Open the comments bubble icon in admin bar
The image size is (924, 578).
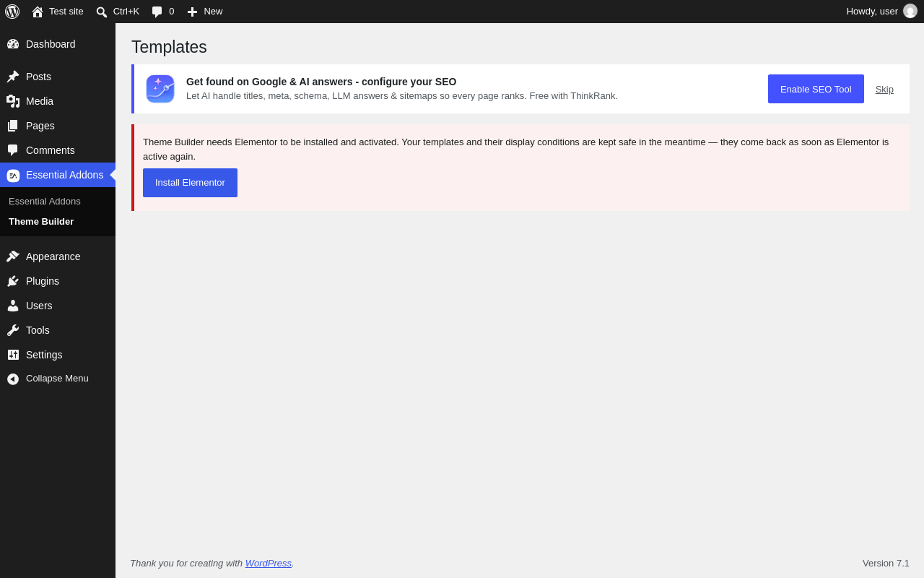pyautogui.click(x=157, y=12)
